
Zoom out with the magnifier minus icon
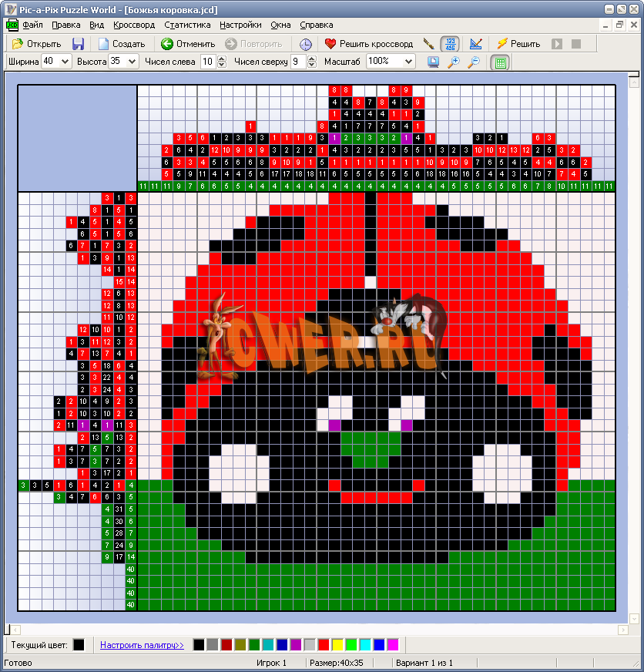coord(474,62)
